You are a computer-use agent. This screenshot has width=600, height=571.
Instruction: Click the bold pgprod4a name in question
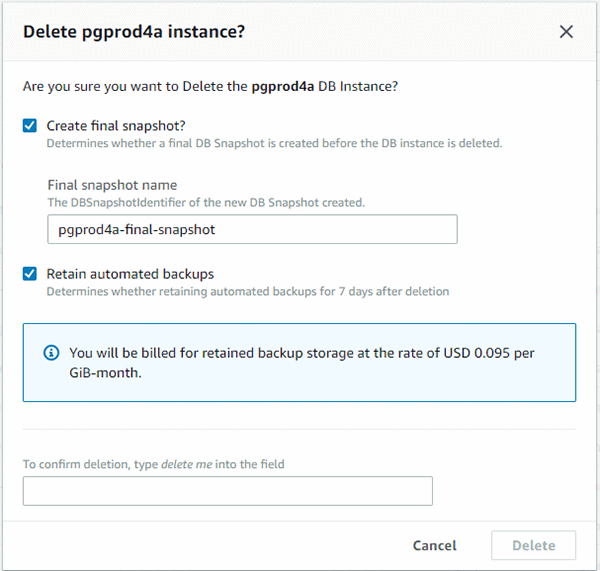click(282, 86)
